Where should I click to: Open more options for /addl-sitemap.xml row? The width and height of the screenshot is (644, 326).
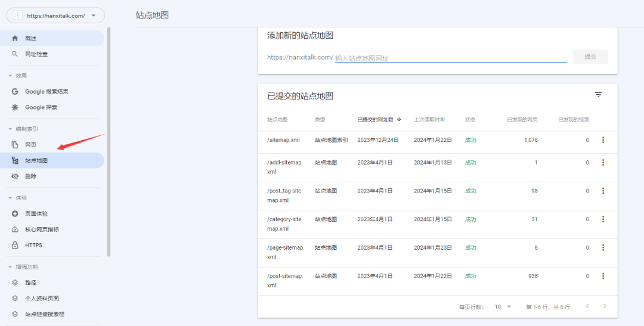coord(603,163)
